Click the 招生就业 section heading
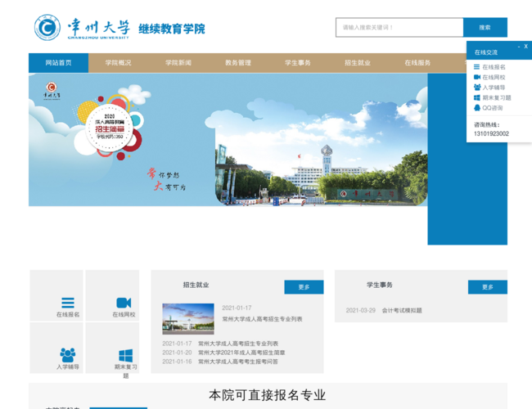This screenshot has height=409, width=532. pos(196,285)
